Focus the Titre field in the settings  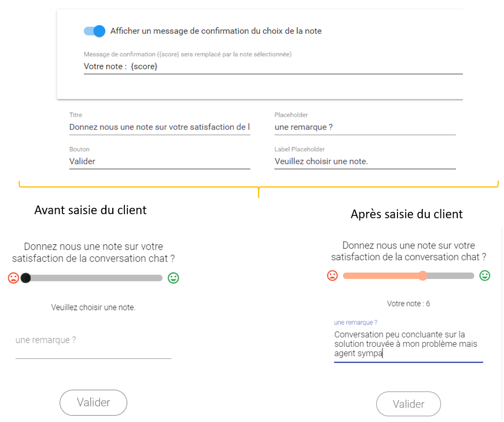pos(159,127)
